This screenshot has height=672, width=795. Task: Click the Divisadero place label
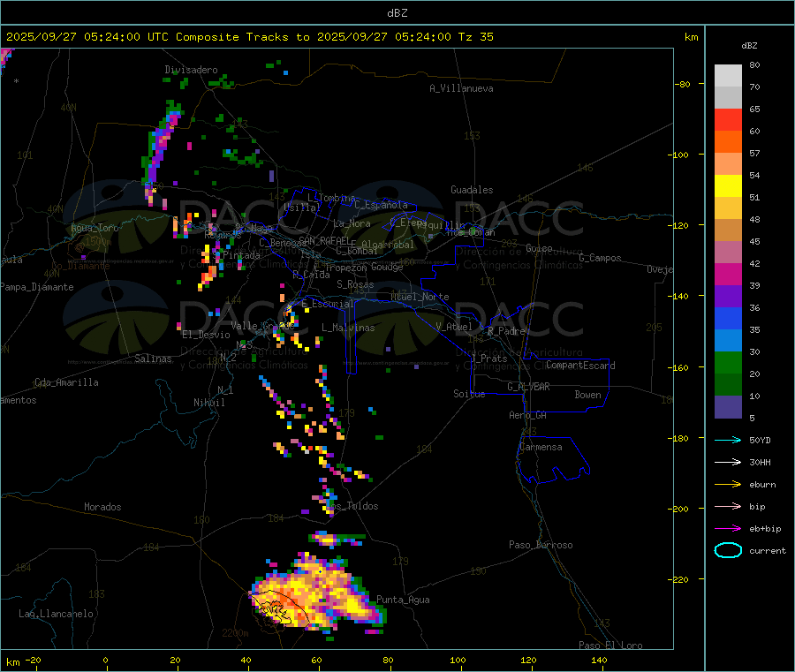pyautogui.click(x=191, y=70)
